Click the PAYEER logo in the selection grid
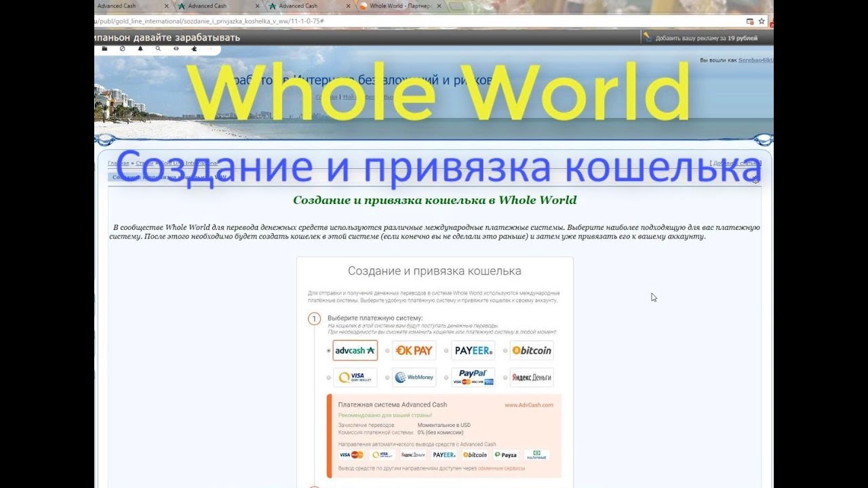The height and width of the screenshot is (488, 868). point(473,350)
